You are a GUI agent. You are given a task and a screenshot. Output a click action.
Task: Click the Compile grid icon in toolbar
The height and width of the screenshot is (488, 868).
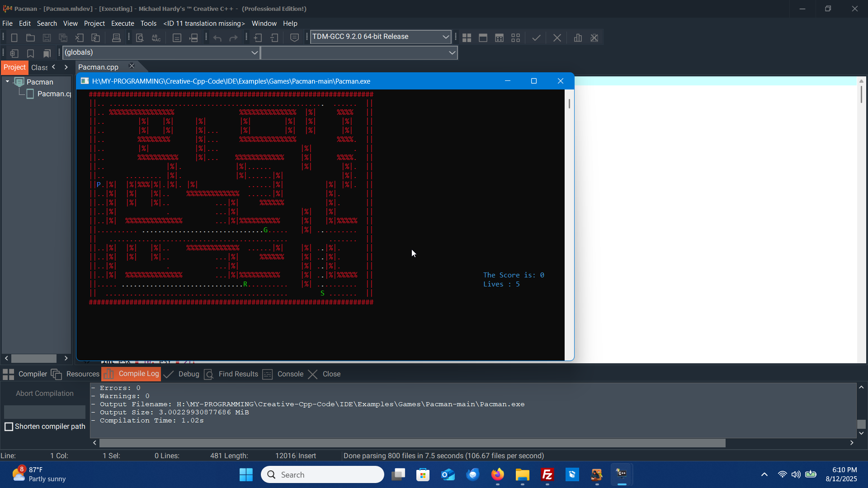click(x=467, y=38)
